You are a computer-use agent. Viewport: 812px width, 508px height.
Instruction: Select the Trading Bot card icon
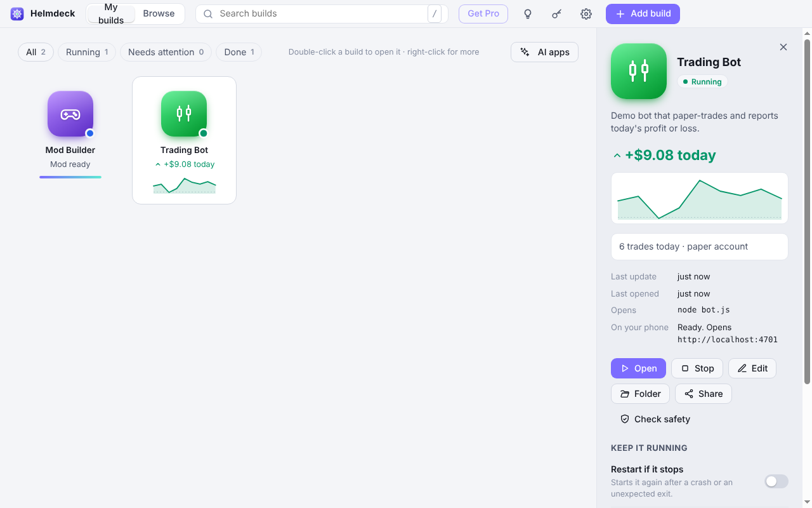[184, 114]
